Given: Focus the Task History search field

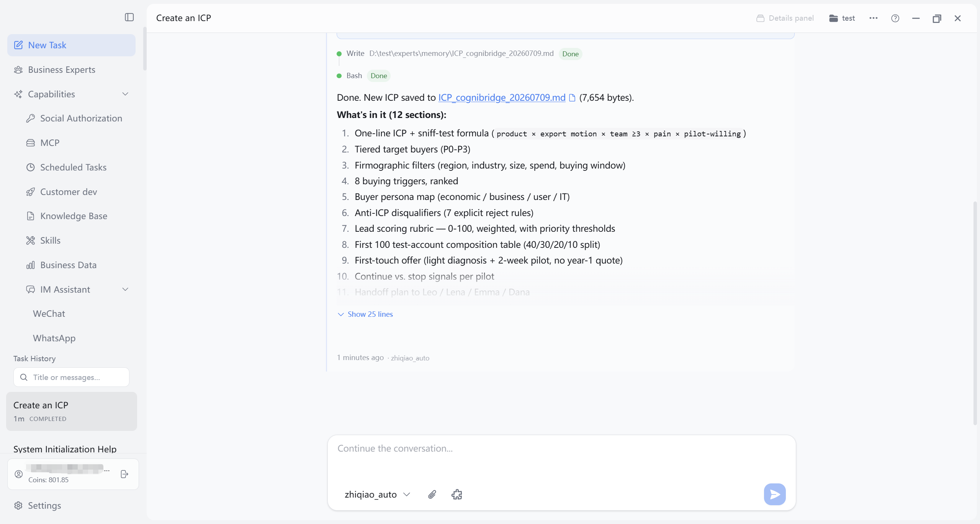Looking at the screenshot, I should (x=71, y=377).
